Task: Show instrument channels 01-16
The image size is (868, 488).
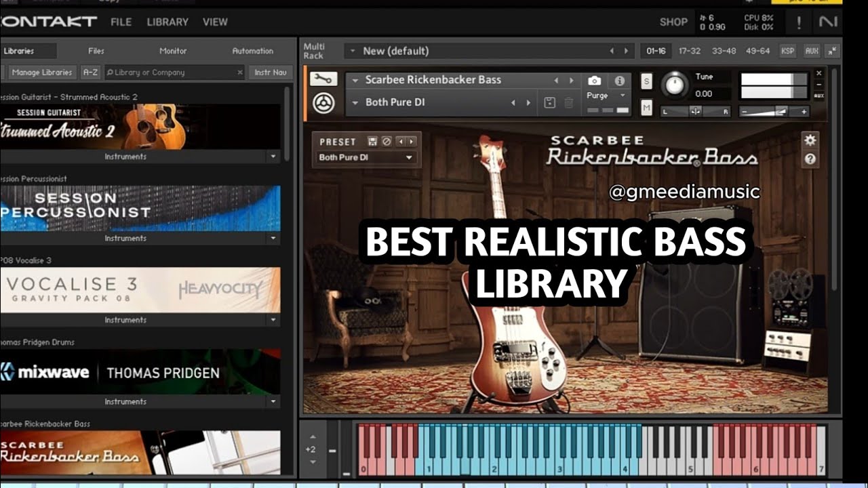Action: [x=656, y=51]
